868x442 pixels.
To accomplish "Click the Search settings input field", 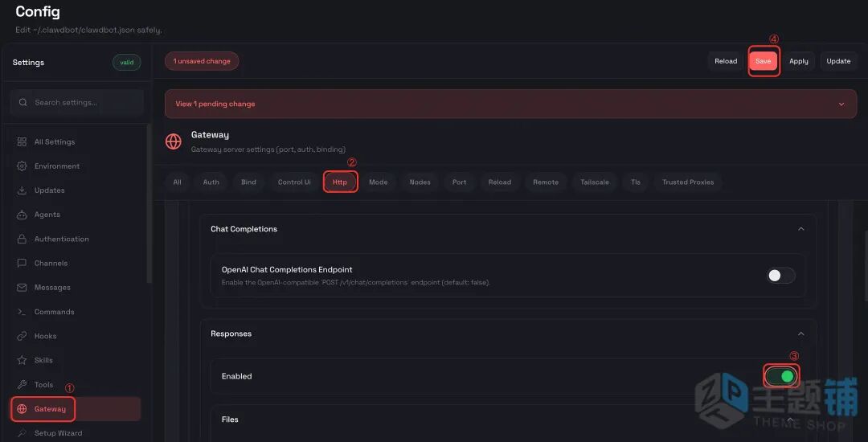I will pyautogui.click(x=77, y=103).
